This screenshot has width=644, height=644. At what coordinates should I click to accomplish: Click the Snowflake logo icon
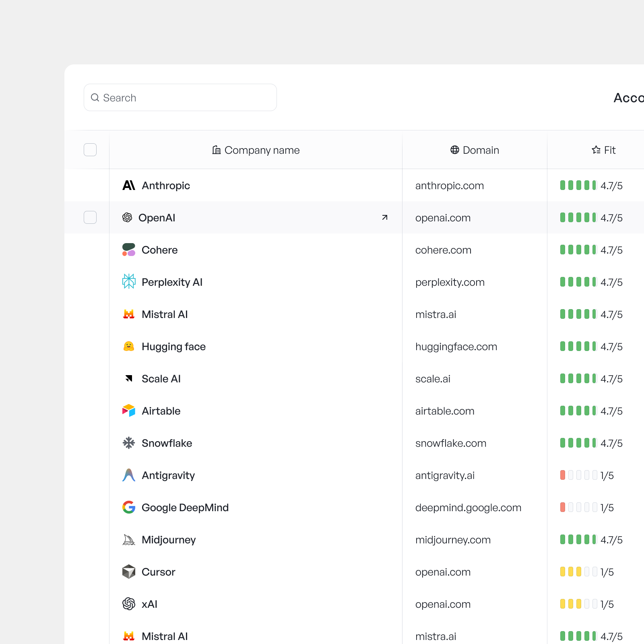(x=129, y=443)
